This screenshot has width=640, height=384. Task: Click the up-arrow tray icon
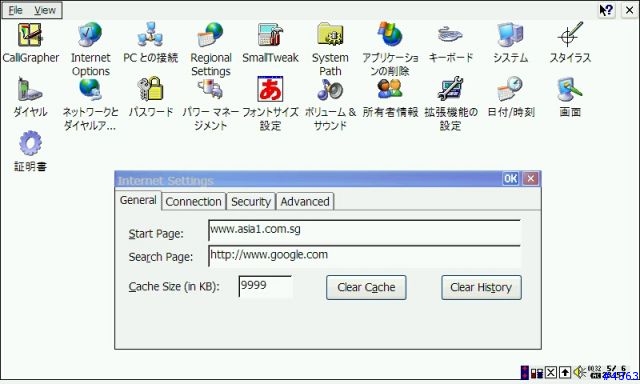tap(565, 372)
